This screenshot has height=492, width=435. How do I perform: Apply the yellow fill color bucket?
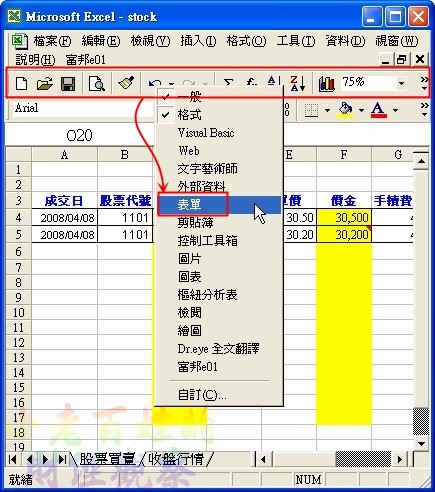[x=345, y=110]
